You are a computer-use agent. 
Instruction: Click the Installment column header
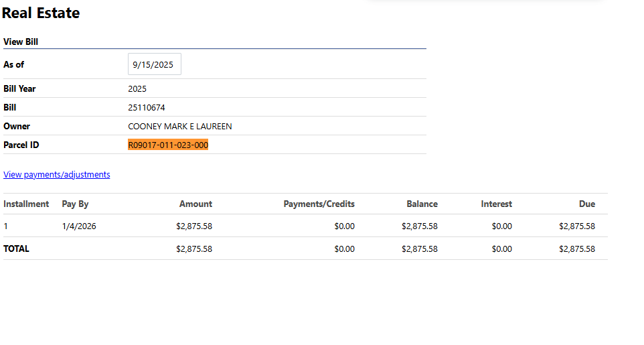pyautogui.click(x=26, y=204)
